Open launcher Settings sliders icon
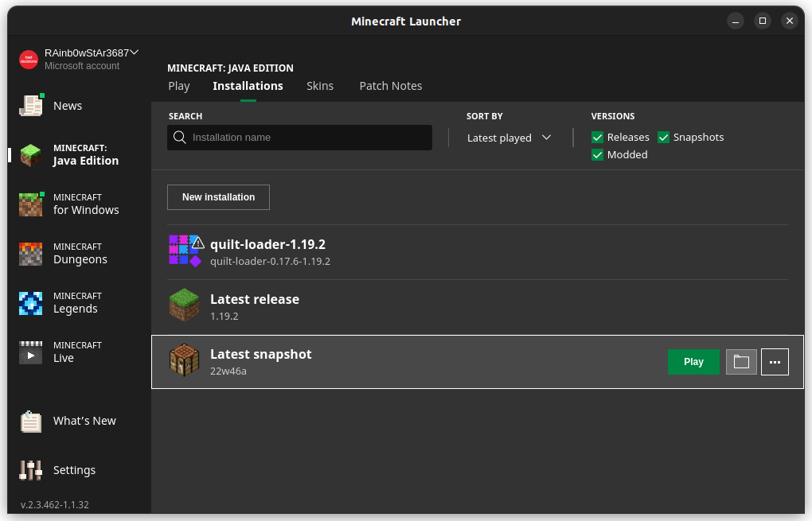 click(x=31, y=470)
